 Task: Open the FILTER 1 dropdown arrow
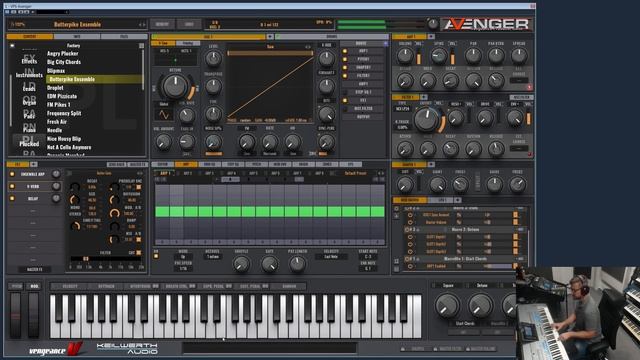pos(424,97)
